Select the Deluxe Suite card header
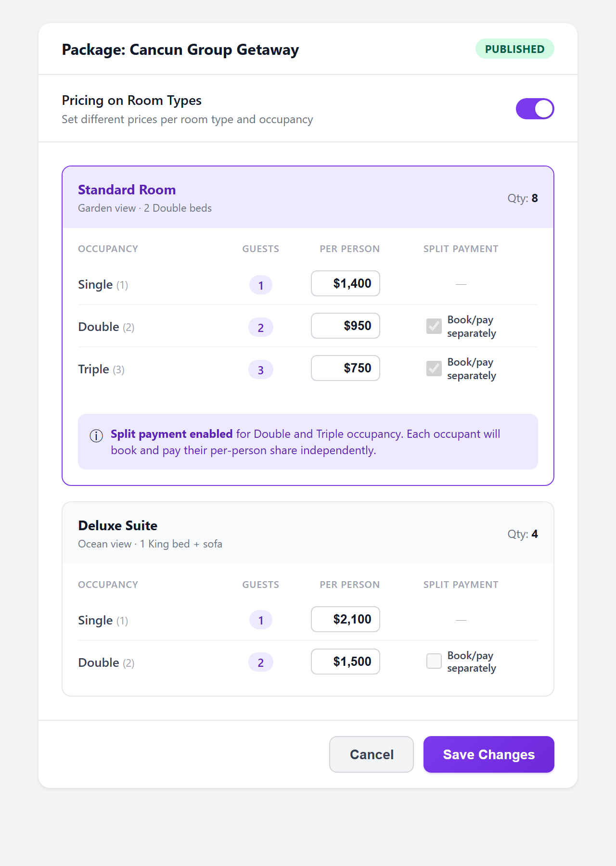This screenshot has width=616, height=866. click(x=308, y=533)
